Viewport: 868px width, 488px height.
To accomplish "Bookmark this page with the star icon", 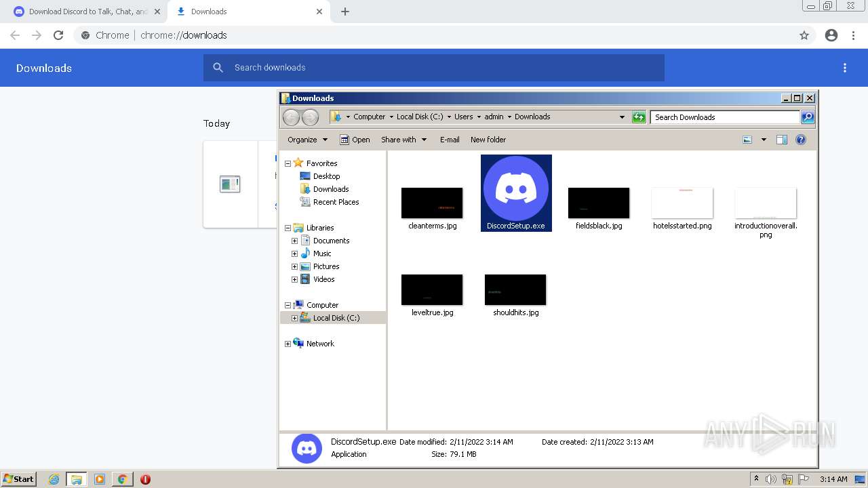I will (804, 35).
